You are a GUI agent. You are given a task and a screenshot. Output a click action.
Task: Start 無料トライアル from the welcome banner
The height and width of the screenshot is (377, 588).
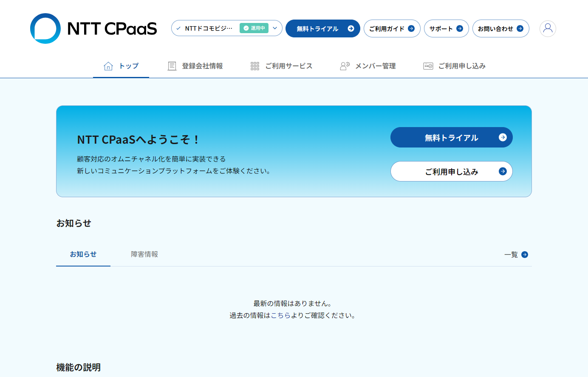click(x=452, y=137)
